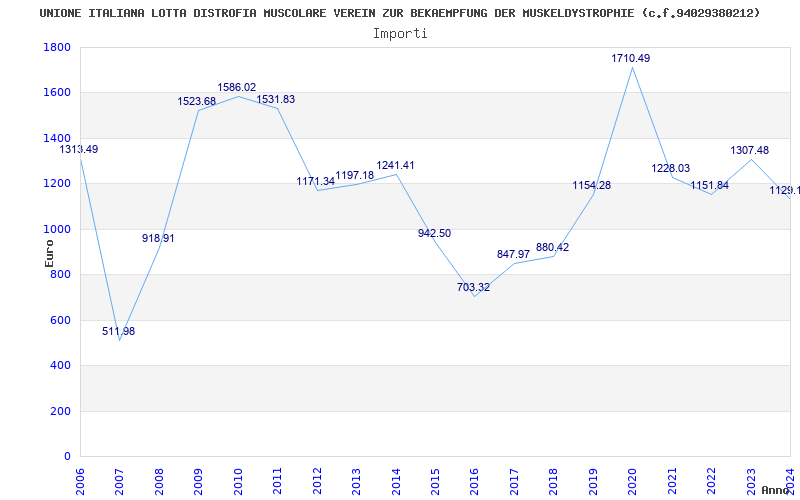
Task: Click the data label 703.32
Action: click(x=473, y=287)
